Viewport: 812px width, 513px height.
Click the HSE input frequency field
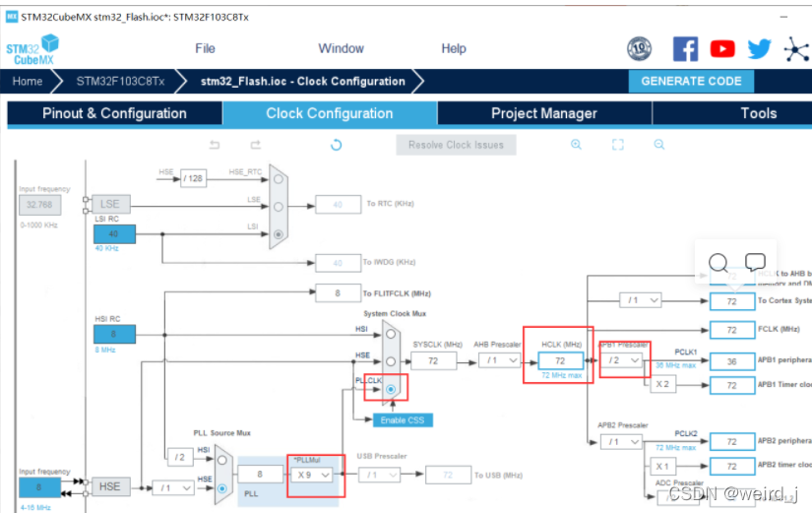(39, 487)
